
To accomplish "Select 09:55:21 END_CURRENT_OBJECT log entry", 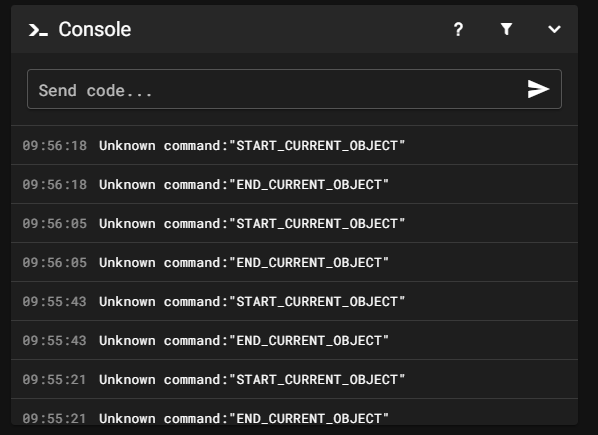I will pyautogui.click(x=294, y=412).
